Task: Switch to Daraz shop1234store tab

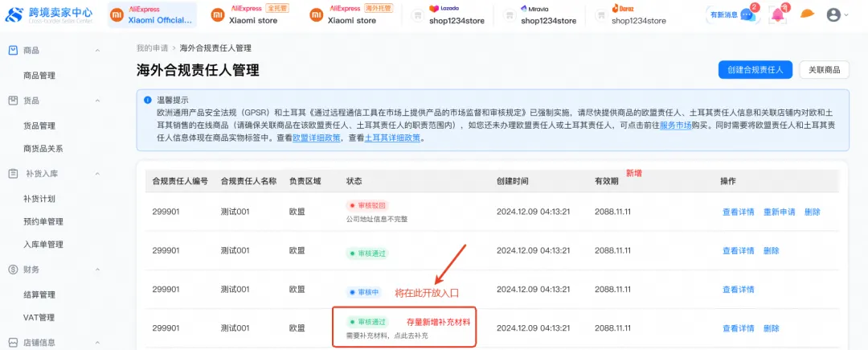Action: coord(631,15)
